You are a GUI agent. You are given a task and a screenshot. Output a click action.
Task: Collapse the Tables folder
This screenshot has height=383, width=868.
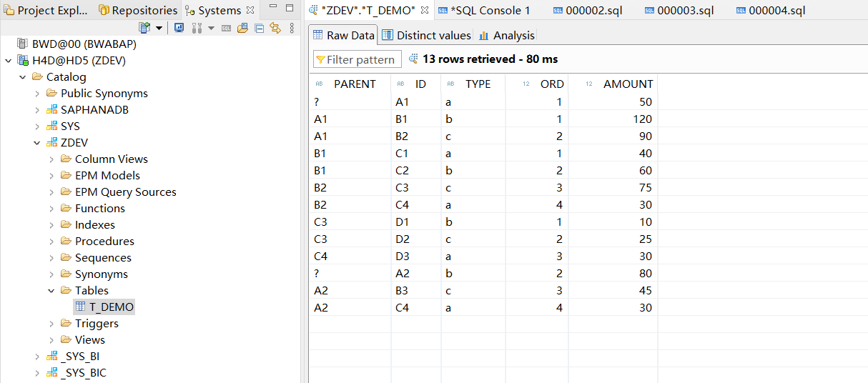tap(51, 291)
